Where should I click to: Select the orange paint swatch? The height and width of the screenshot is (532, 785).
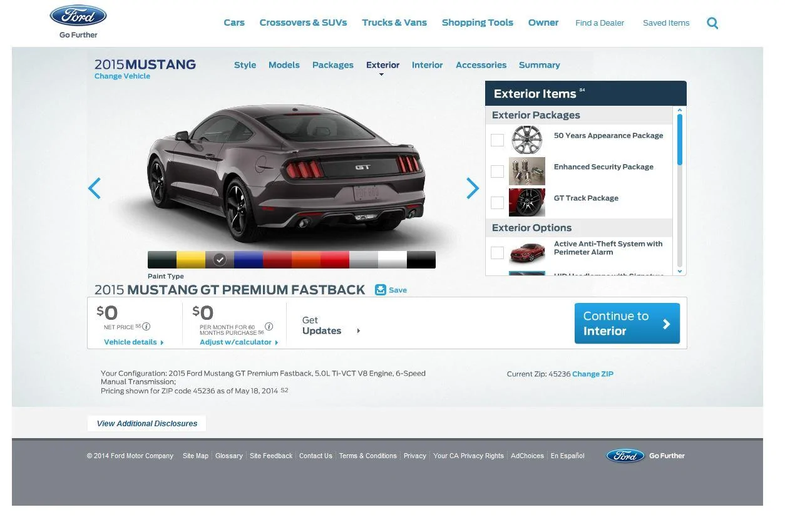[x=306, y=260]
